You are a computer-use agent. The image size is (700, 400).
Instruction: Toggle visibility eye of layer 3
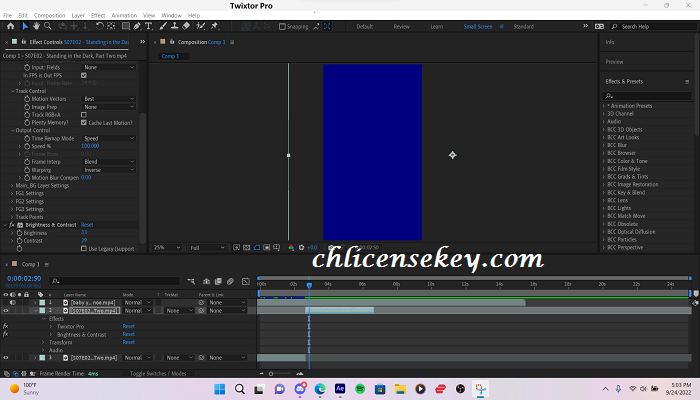[x=6, y=358]
